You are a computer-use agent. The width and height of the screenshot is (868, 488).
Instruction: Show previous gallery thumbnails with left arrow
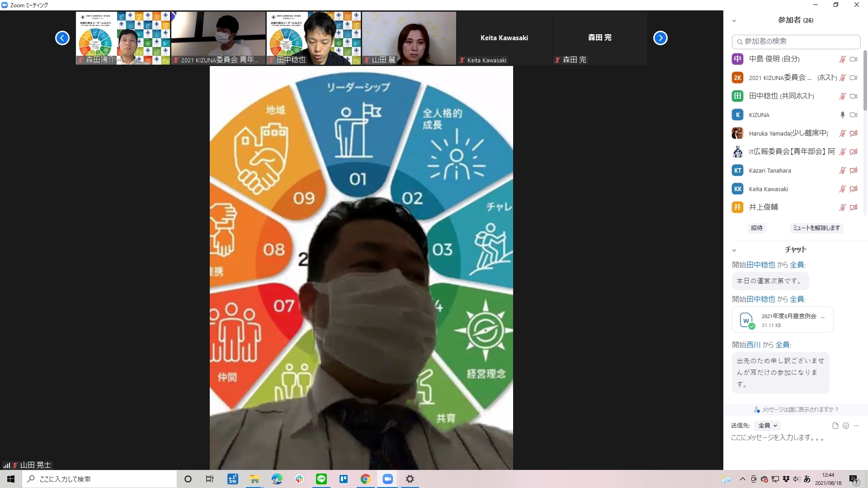tap(62, 38)
